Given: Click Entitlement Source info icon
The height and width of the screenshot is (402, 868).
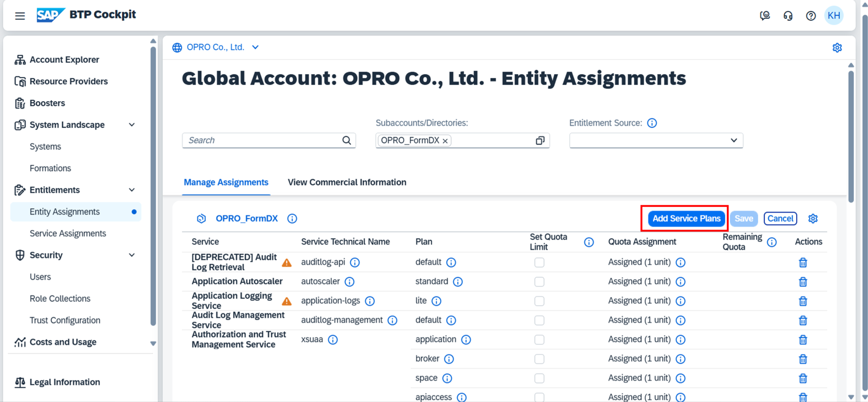Looking at the screenshot, I should click(652, 123).
